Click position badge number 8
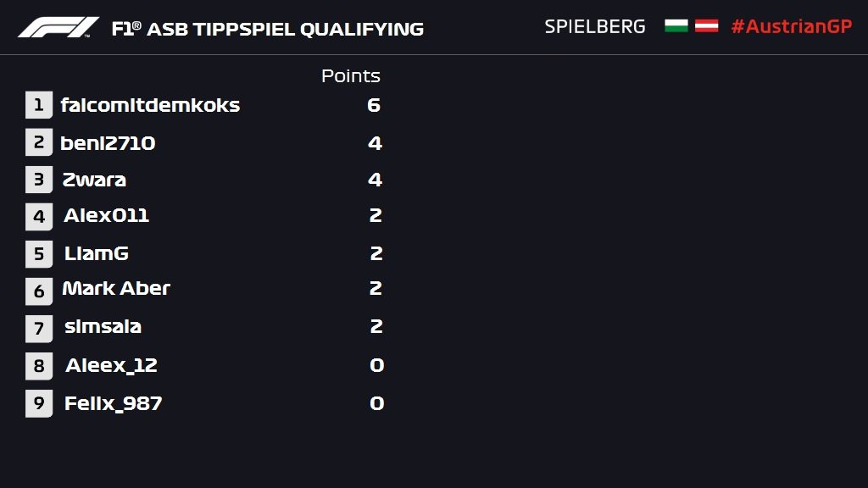Viewport: 868px width, 488px height. point(39,366)
